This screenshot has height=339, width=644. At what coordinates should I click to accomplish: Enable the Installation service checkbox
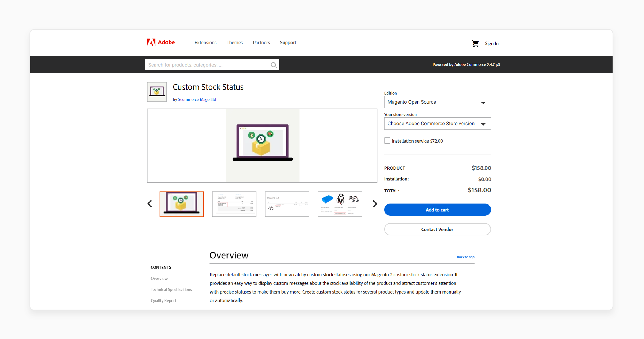click(387, 141)
